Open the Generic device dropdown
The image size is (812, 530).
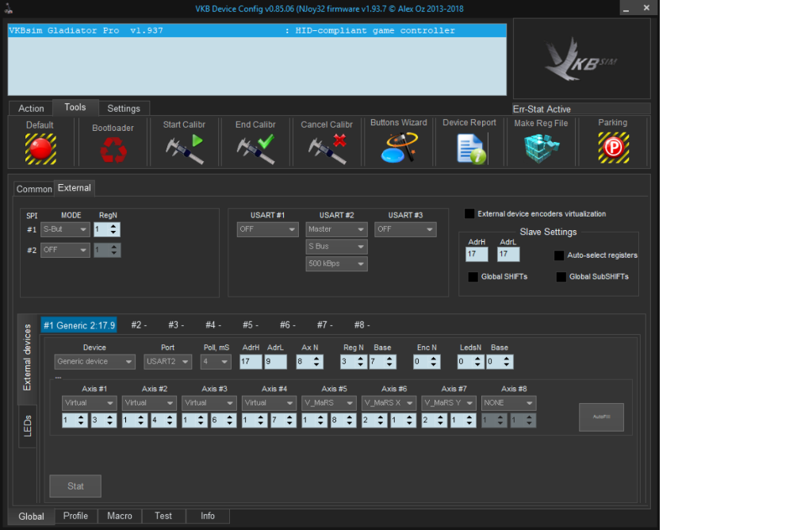coord(95,362)
